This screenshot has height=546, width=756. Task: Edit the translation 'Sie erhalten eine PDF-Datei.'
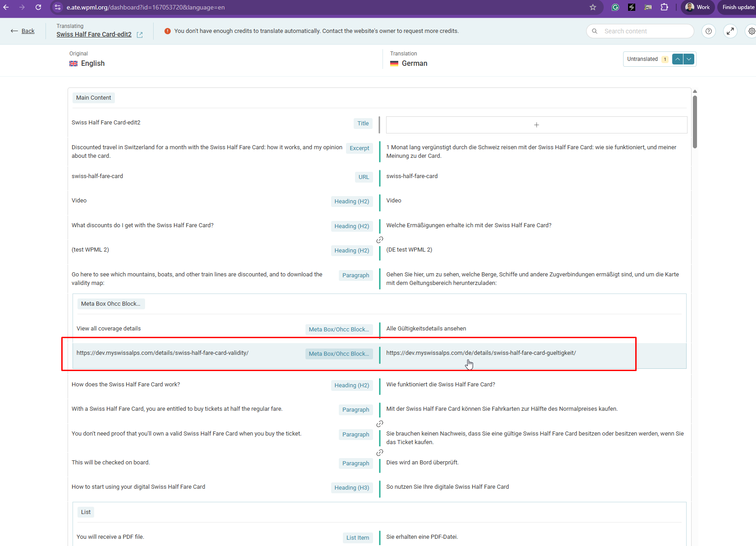click(422, 537)
